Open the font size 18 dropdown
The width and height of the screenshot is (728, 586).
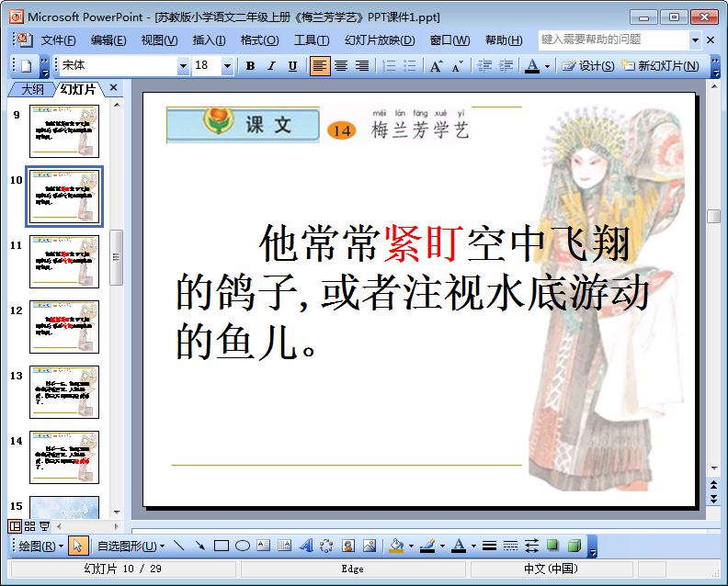pyautogui.click(x=227, y=66)
